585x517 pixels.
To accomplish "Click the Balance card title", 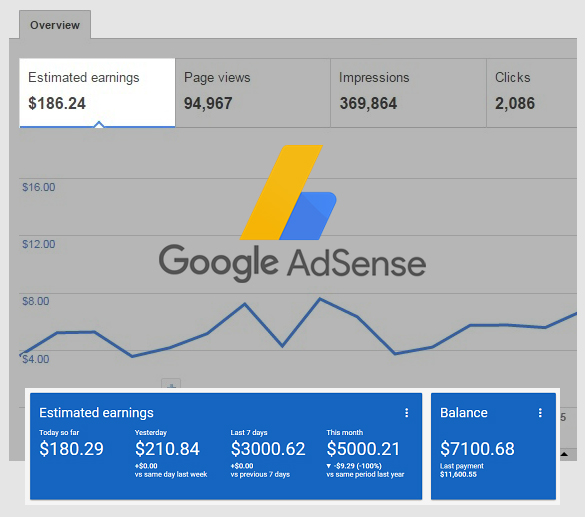I will click(x=464, y=413).
